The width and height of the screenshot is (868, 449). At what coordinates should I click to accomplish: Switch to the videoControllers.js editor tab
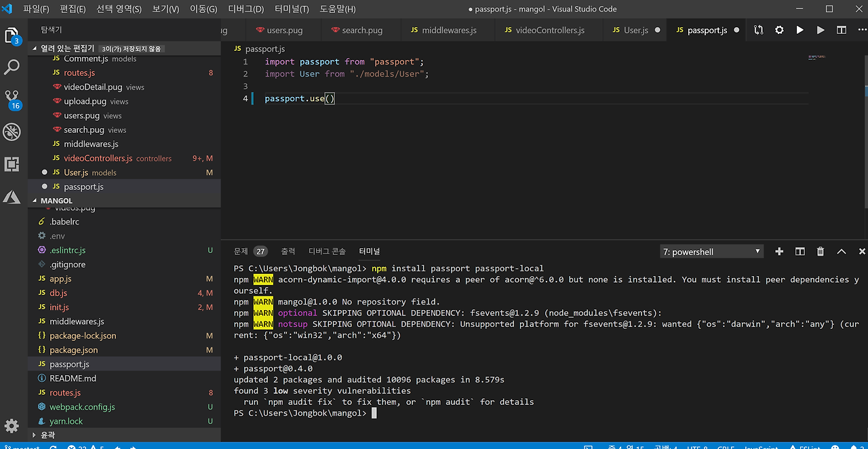tap(549, 31)
